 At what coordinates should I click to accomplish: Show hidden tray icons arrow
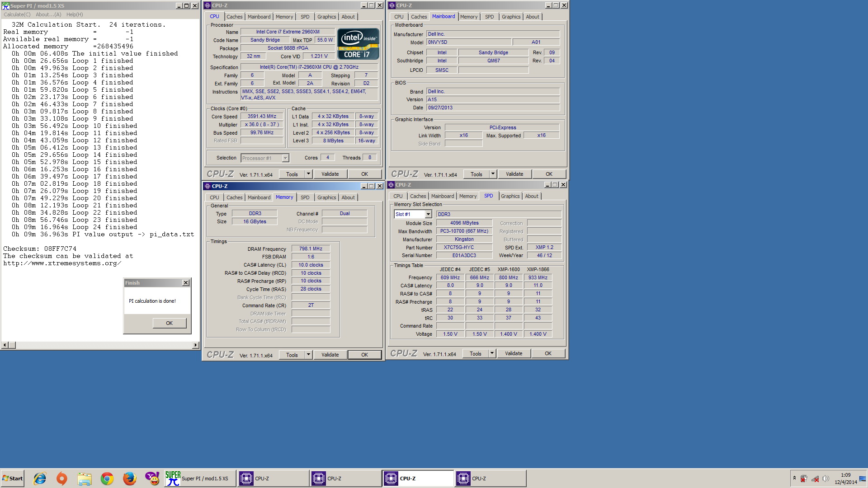coord(794,478)
